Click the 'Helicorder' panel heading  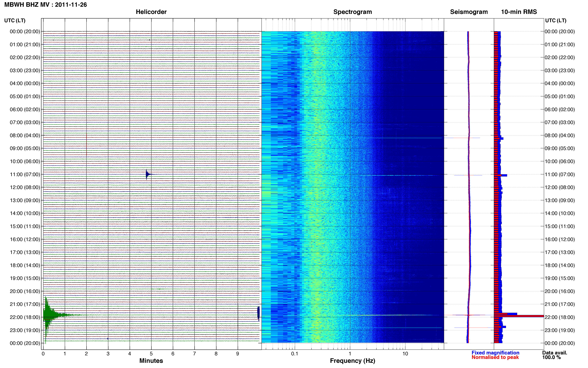pyautogui.click(x=151, y=12)
